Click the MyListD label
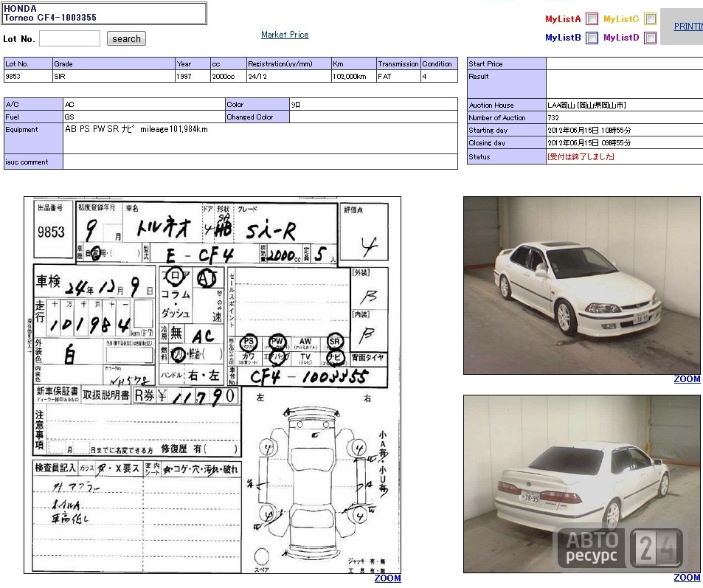This screenshot has height=588, width=703. 621,38
